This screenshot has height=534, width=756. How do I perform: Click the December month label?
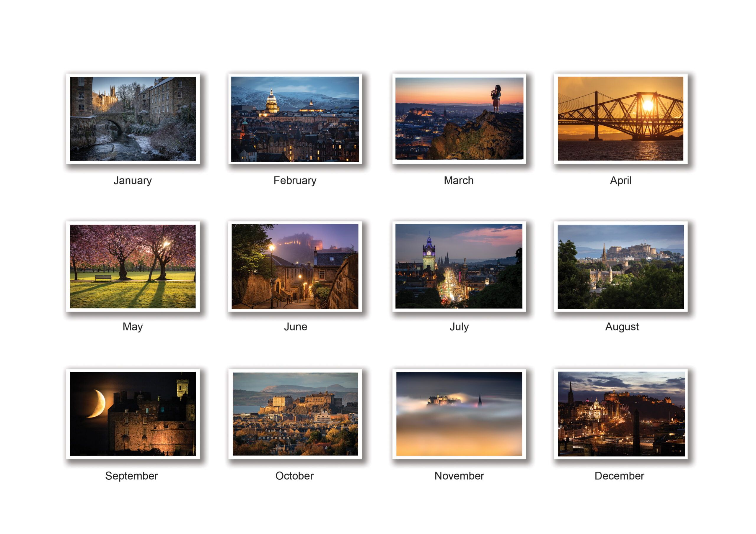pyautogui.click(x=619, y=476)
